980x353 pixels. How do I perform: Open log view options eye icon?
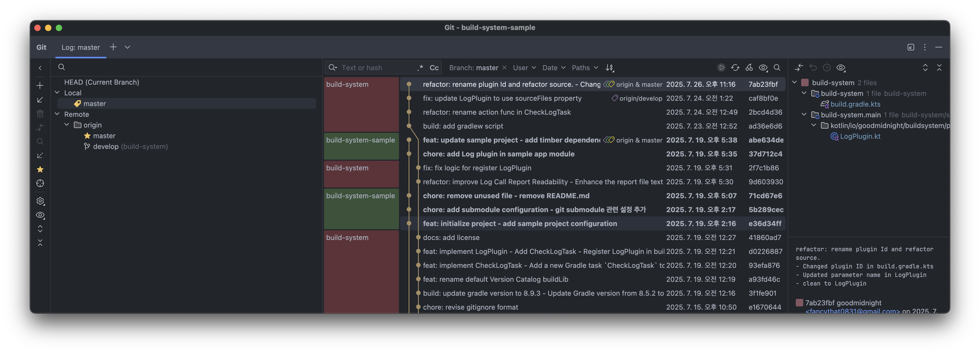(x=763, y=68)
